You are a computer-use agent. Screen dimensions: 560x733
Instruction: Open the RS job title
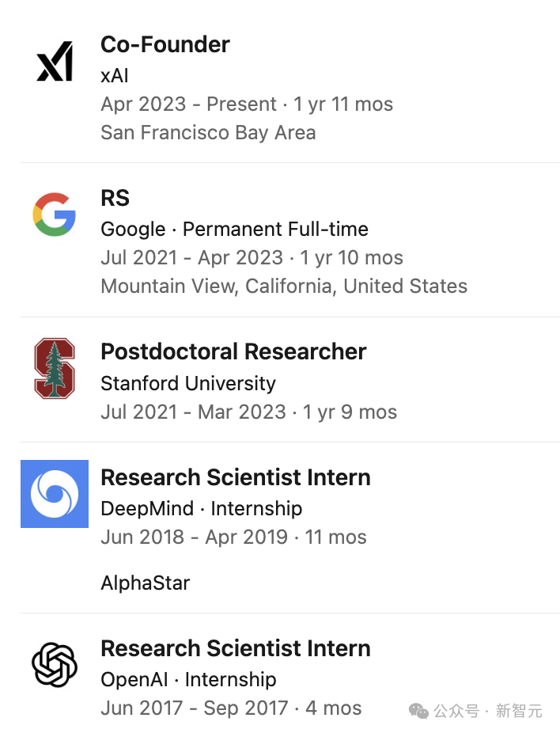click(x=115, y=198)
